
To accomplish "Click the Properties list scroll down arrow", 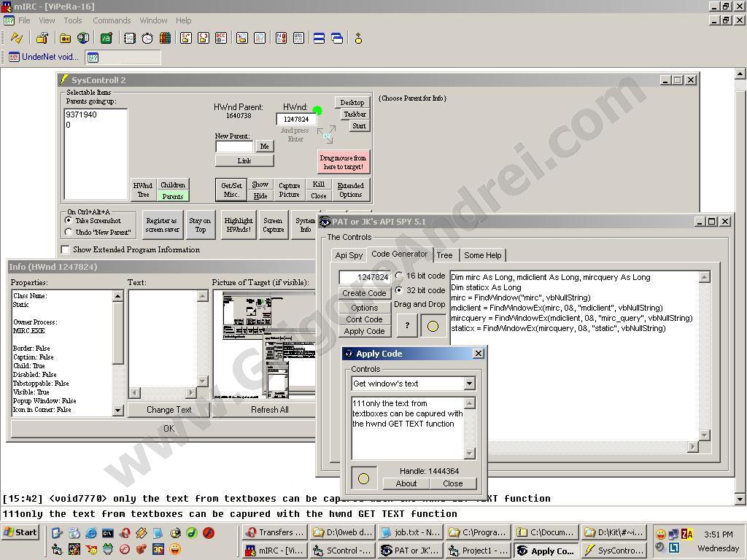I will point(117,410).
